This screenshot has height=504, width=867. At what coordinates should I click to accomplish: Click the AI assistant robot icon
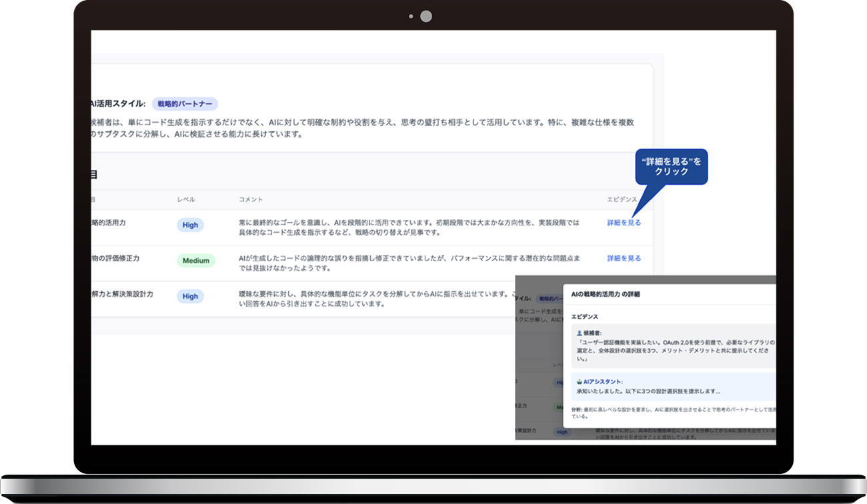pyautogui.click(x=579, y=381)
